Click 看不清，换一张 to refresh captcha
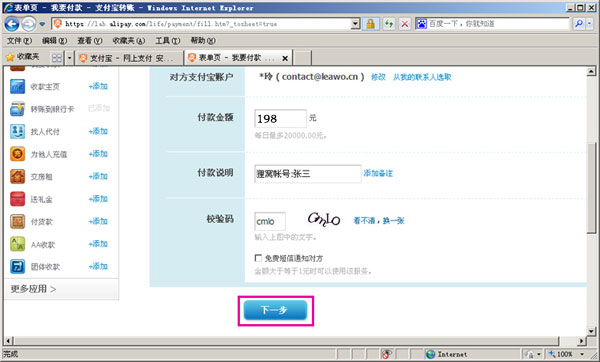 (x=379, y=221)
